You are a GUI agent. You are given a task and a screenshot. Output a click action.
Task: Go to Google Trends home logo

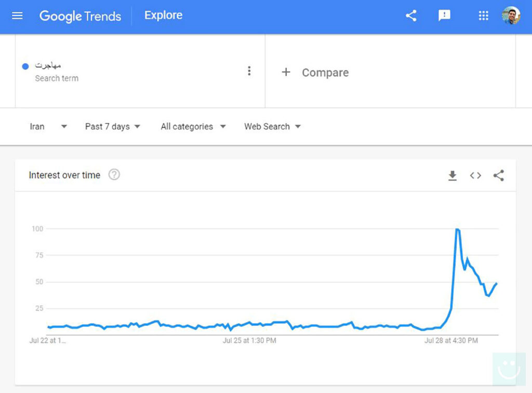[x=80, y=16]
